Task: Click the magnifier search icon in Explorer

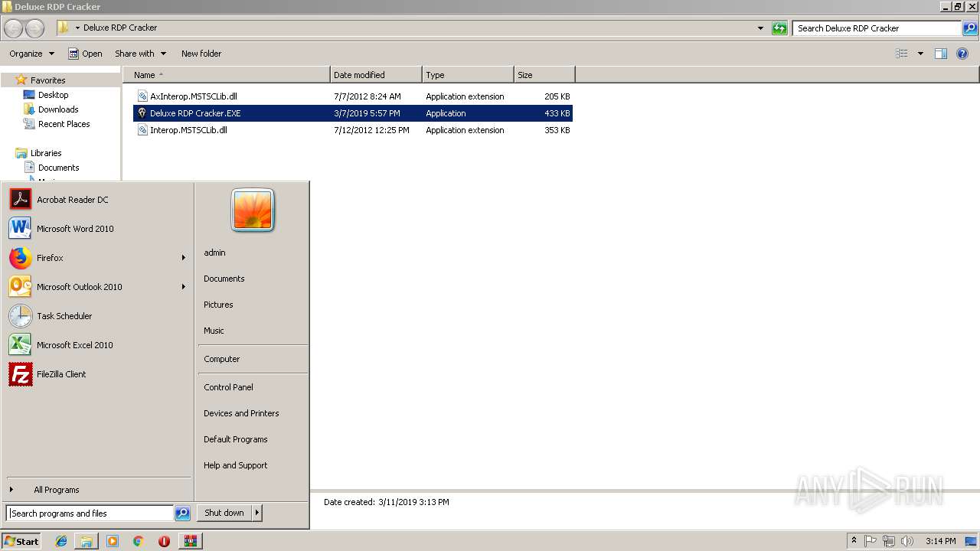Action: coord(970,28)
